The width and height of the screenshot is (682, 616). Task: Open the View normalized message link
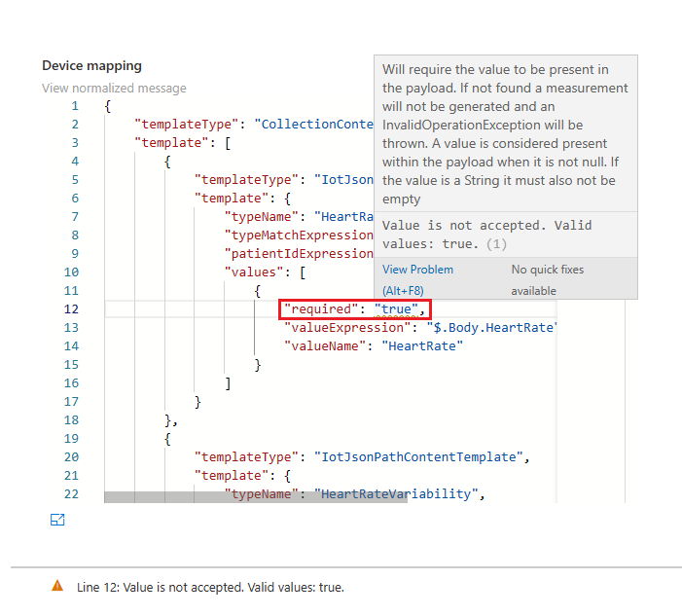114,88
